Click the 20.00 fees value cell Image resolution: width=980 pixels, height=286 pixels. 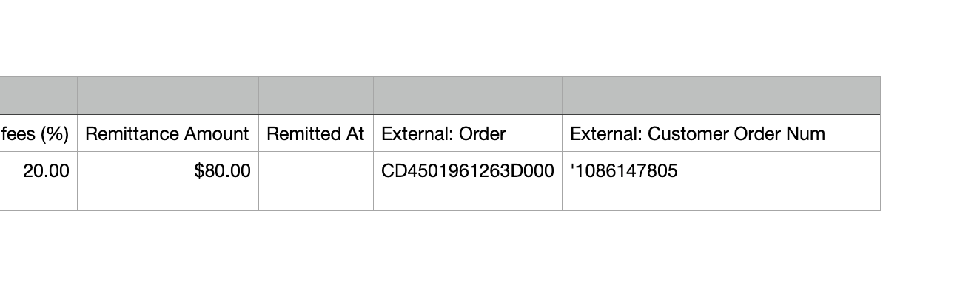(38, 182)
